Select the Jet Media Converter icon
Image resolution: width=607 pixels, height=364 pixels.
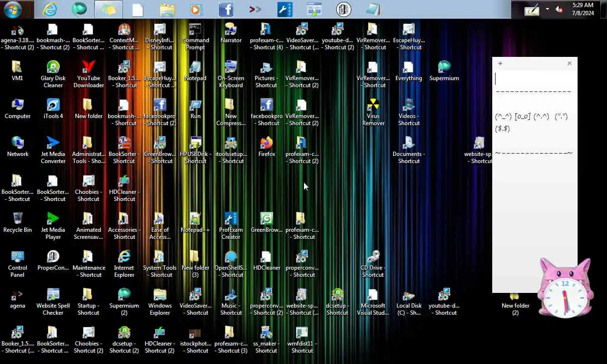[53, 150]
